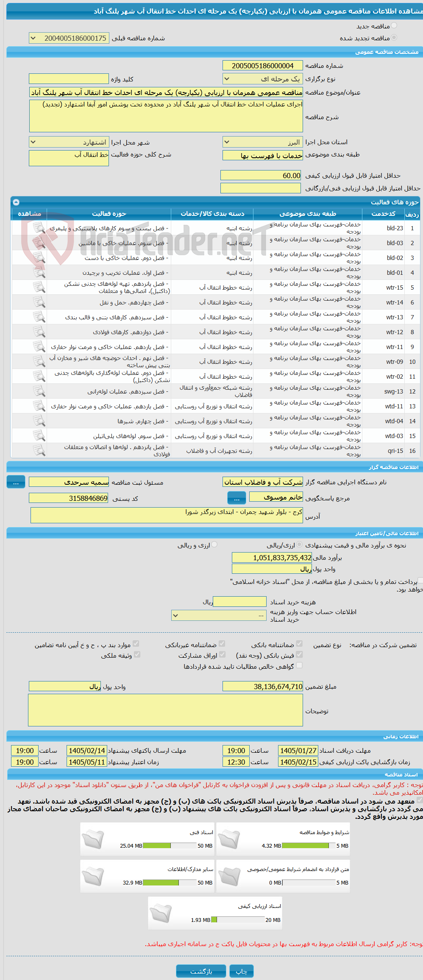423x980 pixels.
Task: Click the طبقه بندی موضوعی column header
Action: 308,214
